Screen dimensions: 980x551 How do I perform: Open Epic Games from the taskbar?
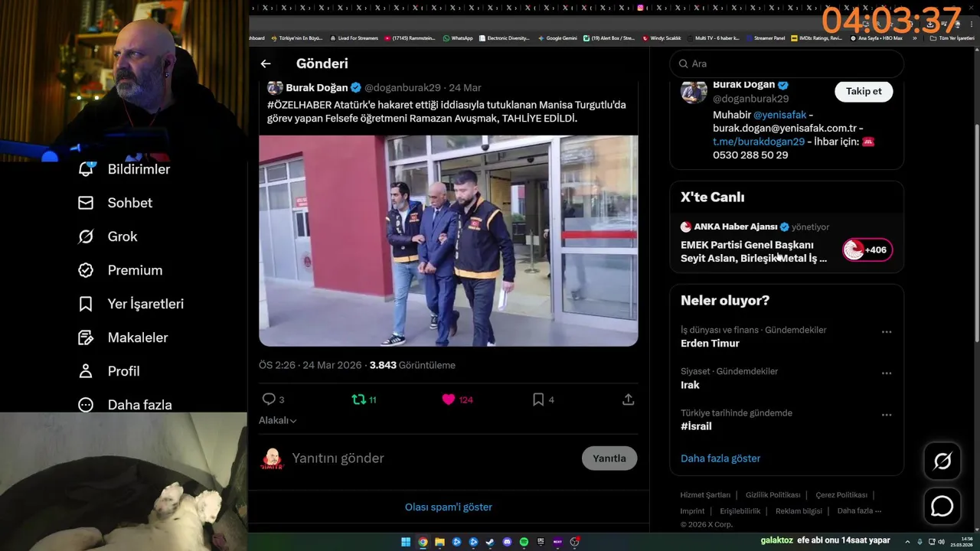pos(541,542)
